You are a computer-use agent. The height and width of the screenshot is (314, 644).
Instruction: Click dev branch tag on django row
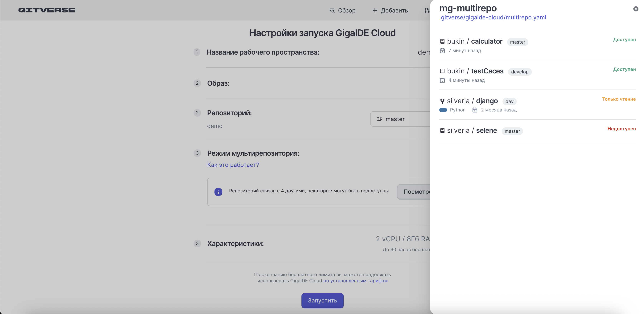point(509,101)
